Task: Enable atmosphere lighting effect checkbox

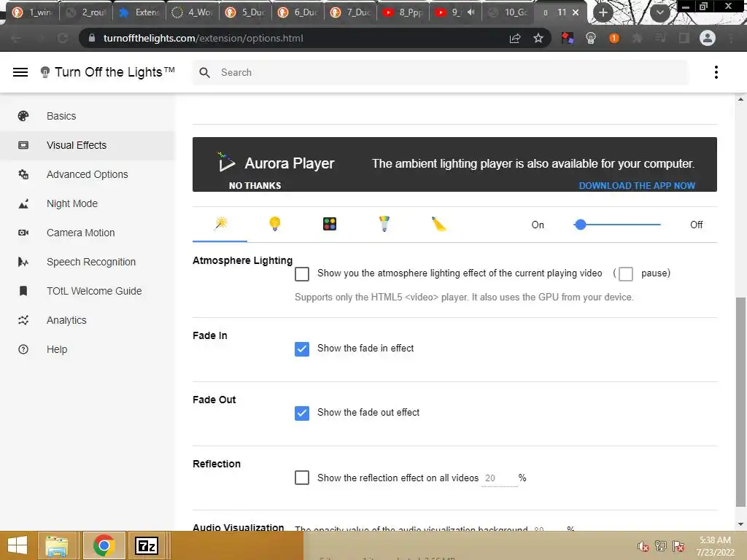Action: 301,274
